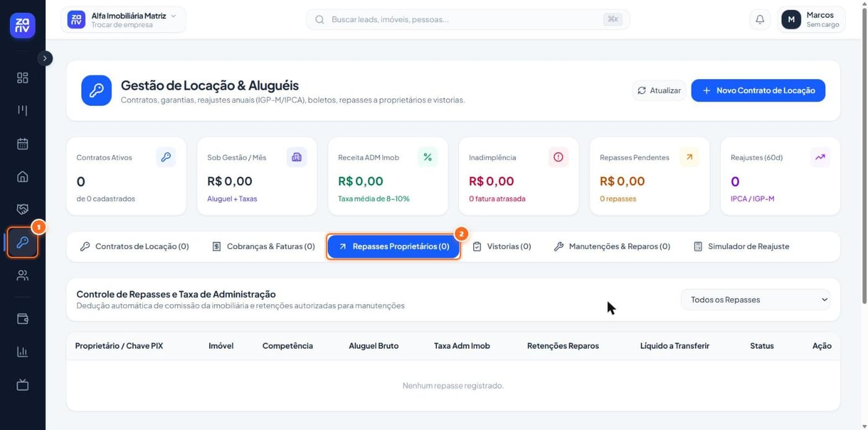Expand the sidebar with the arrow toggle
Image resolution: width=868 pixels, height=430 pixels.
[45, 58]
